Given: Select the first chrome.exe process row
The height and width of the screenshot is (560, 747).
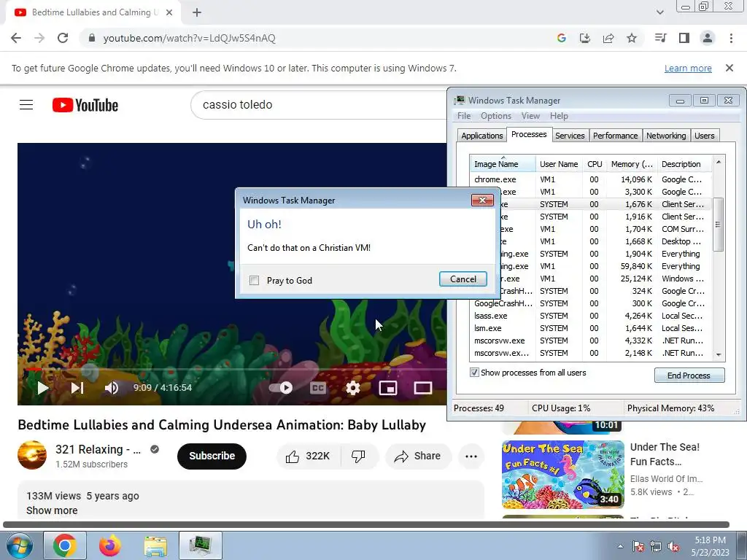Looking at the screenshot, I should 591,179.
